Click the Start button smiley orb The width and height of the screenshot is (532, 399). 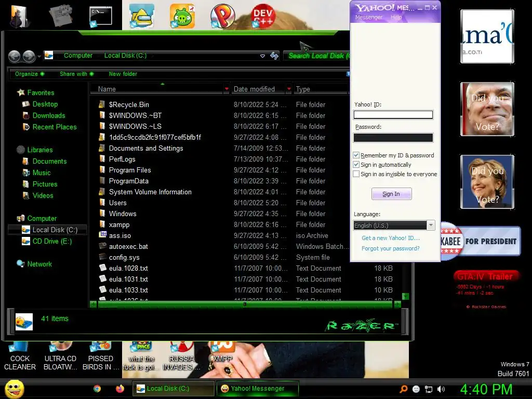point(14,389)
